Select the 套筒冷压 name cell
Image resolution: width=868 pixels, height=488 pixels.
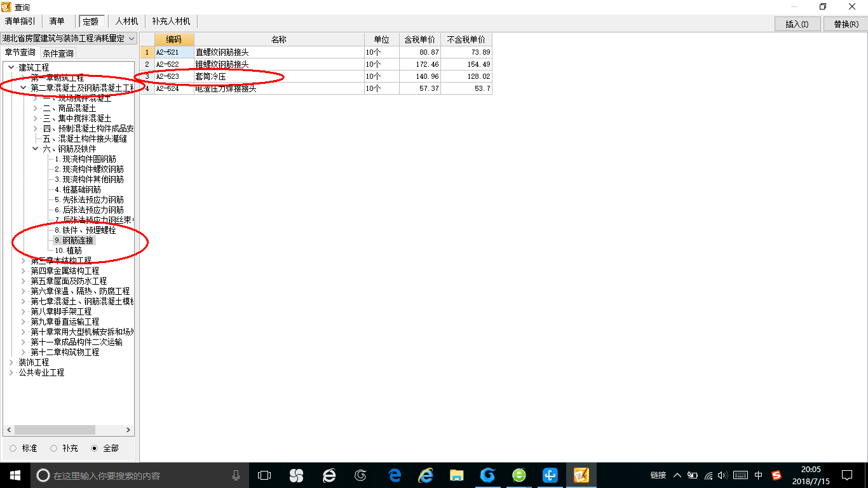(x=279, y=76)
